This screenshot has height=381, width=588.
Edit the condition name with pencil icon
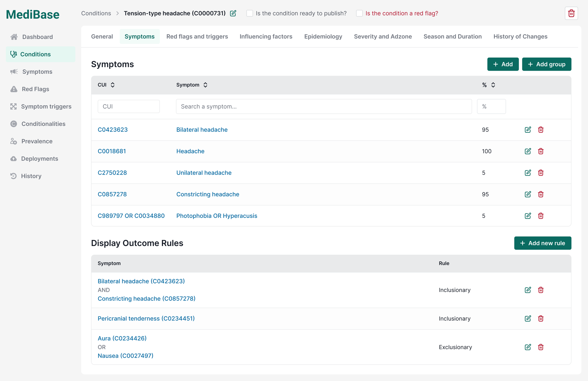[x=233, y=13]
